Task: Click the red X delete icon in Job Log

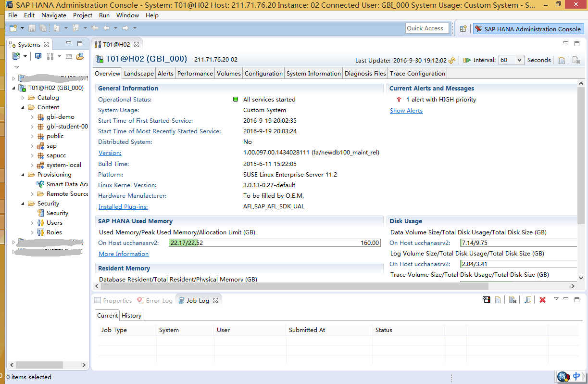Action: 542,300
